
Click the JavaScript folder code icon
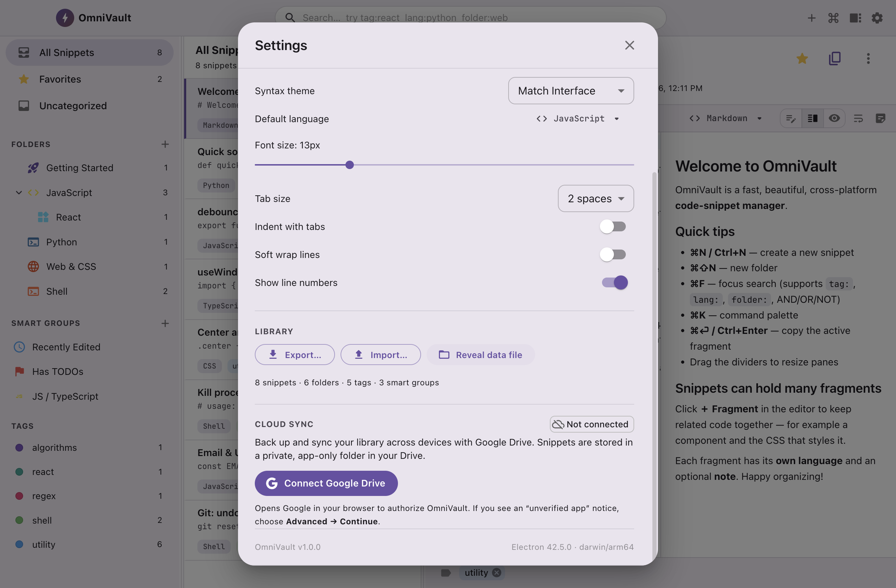[x=34, y=193]
